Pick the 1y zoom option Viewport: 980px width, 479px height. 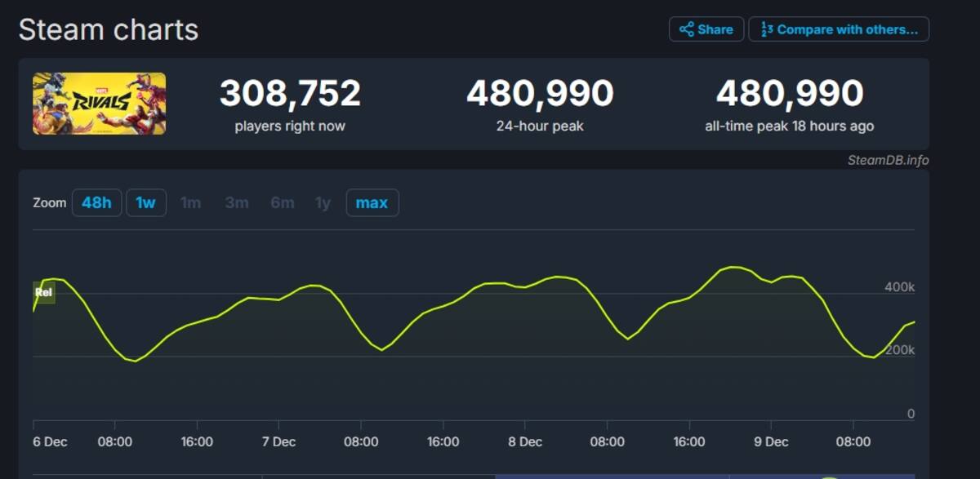click(323, 202)
